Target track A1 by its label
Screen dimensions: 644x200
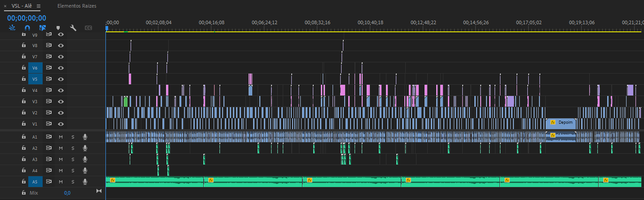tap(35, 137)
